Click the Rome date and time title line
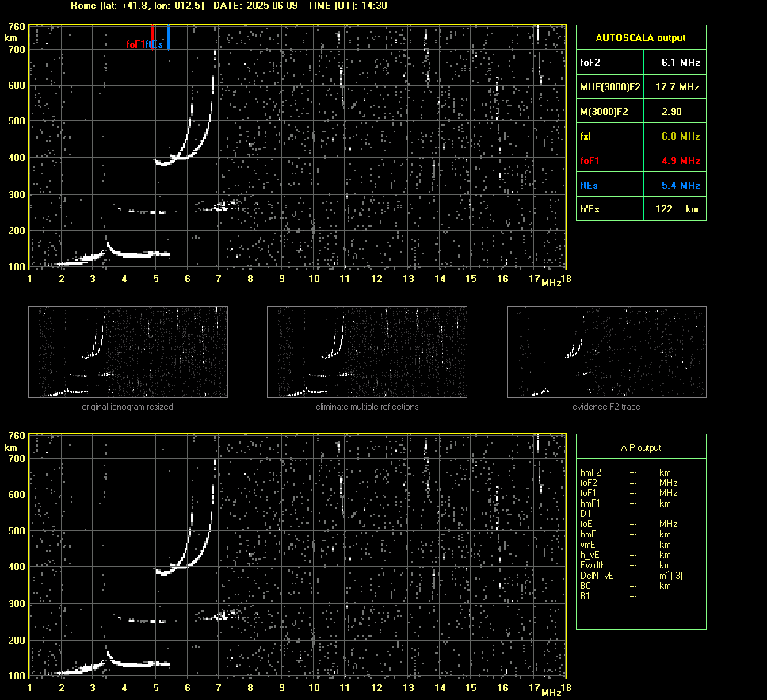The width and height of the screenshot is (767, 700). 229,6
